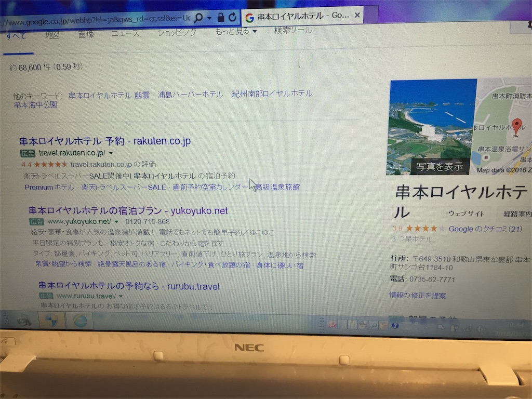Open Internet Explorer from the taskbar
The width and height of the screenshot is (532, 399).
click(79, 321)
